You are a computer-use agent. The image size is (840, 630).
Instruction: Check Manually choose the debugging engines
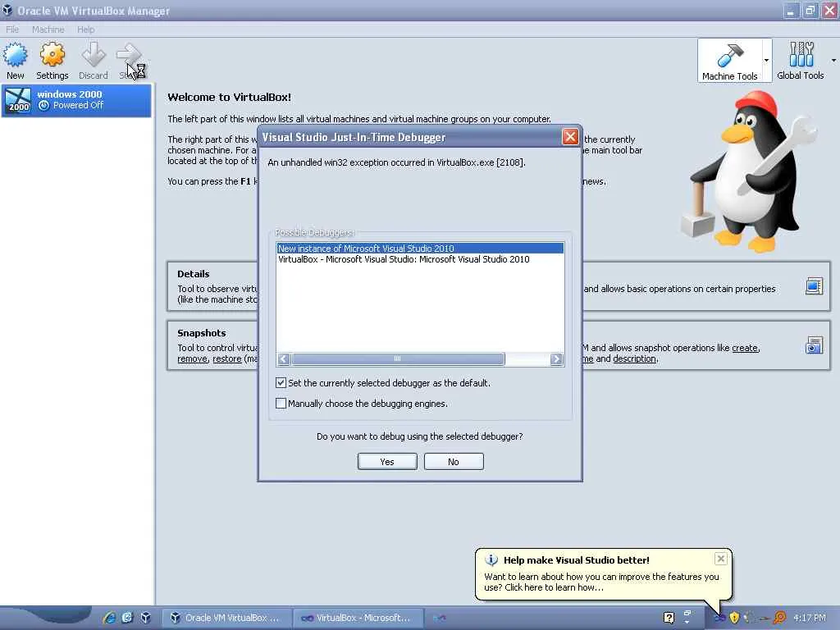(x=281, y=403)
